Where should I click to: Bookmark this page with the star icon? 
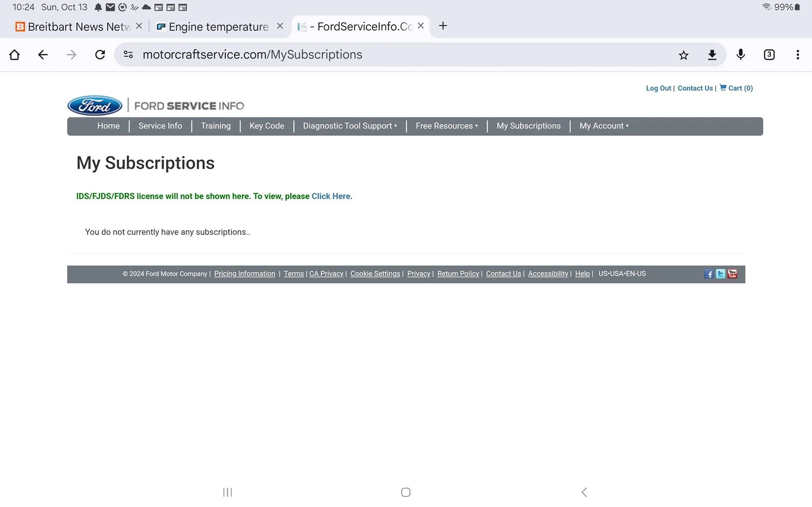point(683,55)
